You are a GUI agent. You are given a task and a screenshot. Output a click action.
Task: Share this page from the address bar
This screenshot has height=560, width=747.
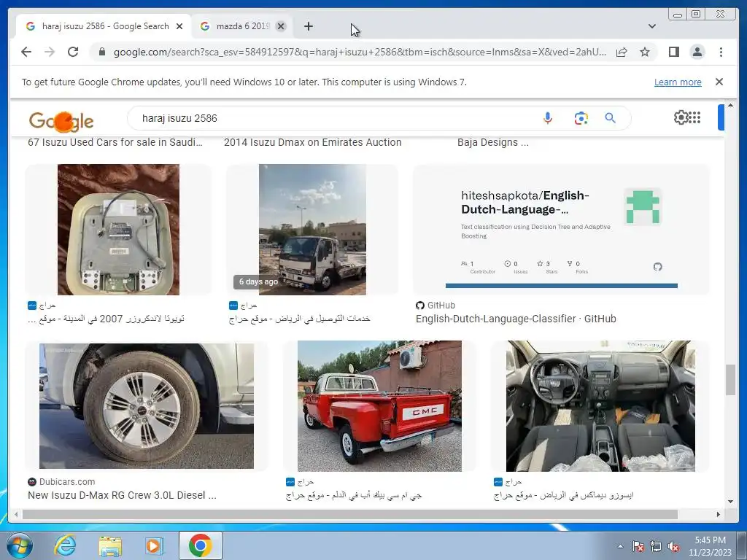coord(622,52)
